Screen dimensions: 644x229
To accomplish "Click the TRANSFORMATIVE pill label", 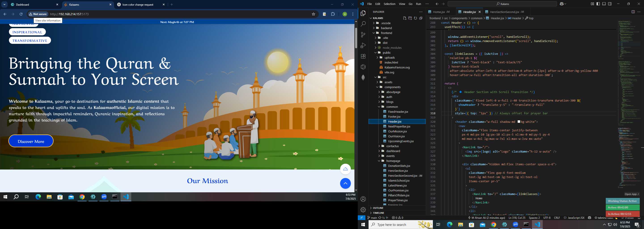I will [30, 40].
